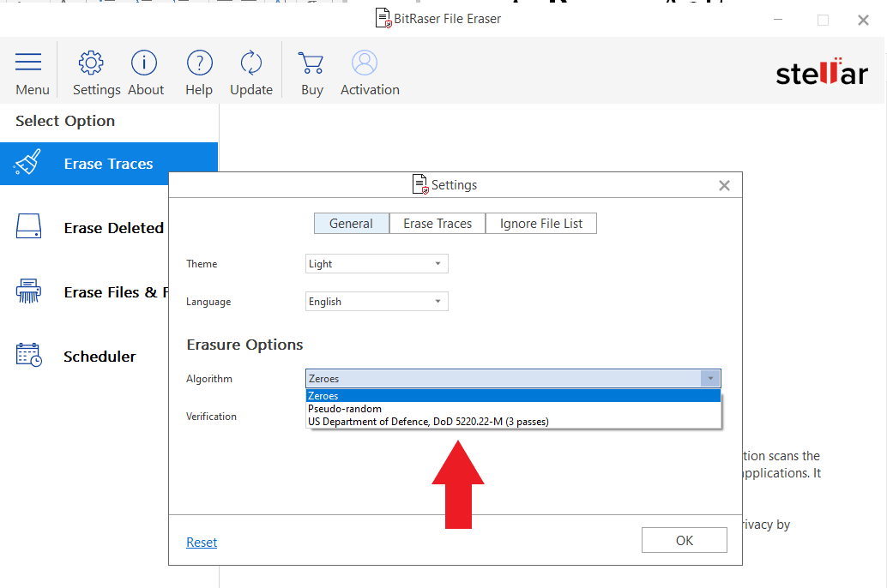Open Ignore File List tab
This screenshot has width=887, height=588.
tap(540, 224)
